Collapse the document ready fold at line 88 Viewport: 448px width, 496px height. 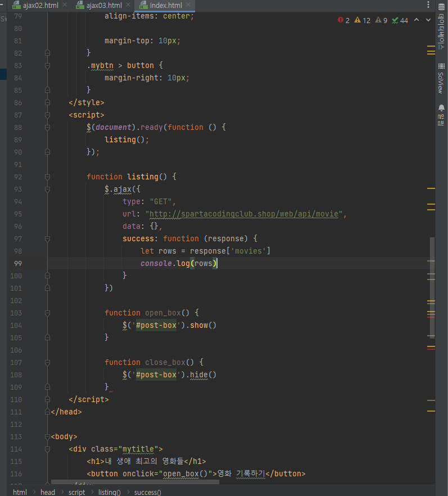(x=47, y=128)
